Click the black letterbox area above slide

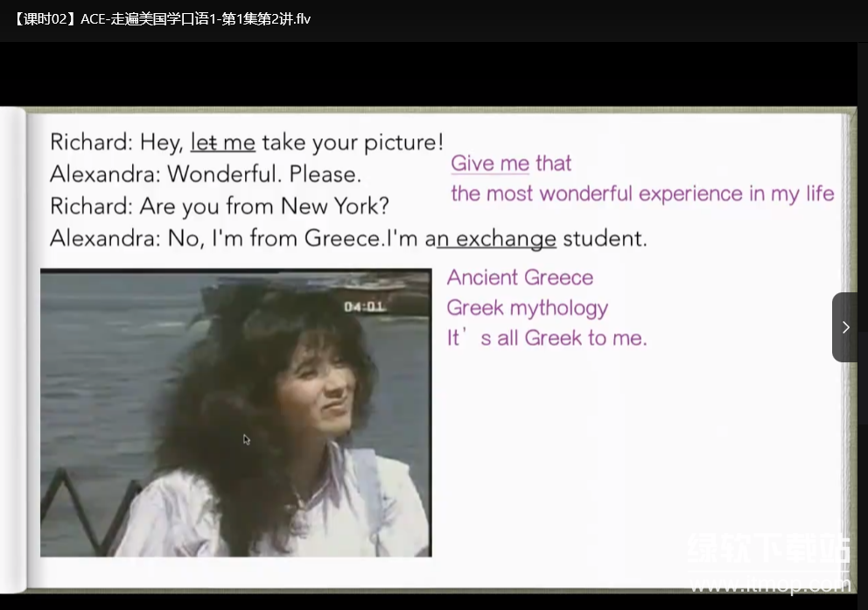[434, 74]
